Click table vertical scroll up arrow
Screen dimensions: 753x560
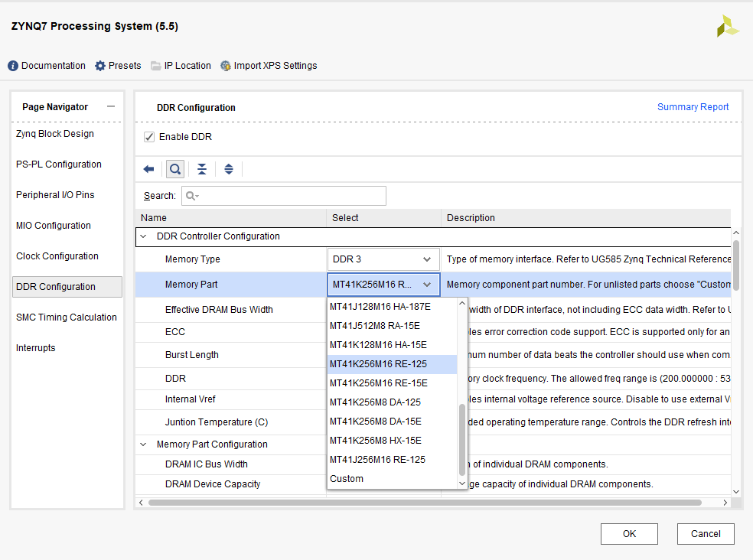tap(736, 233)
